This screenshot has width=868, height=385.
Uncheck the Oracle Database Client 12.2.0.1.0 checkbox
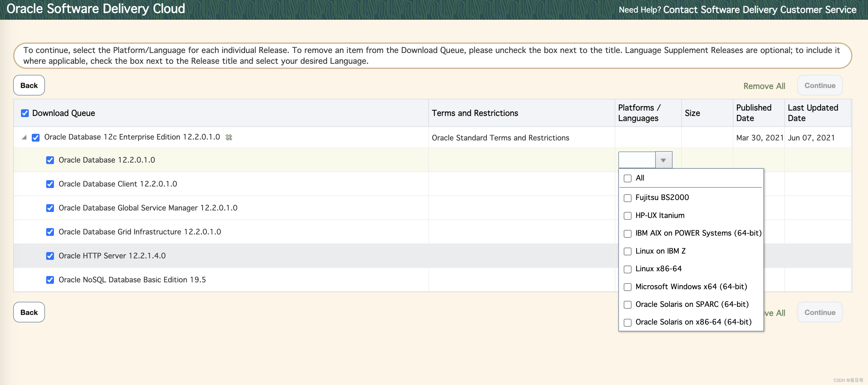(x=50, y=184)
